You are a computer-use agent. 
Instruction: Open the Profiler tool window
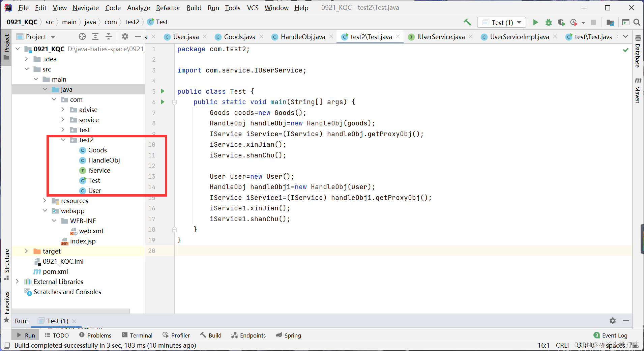(x=176, y=335)
